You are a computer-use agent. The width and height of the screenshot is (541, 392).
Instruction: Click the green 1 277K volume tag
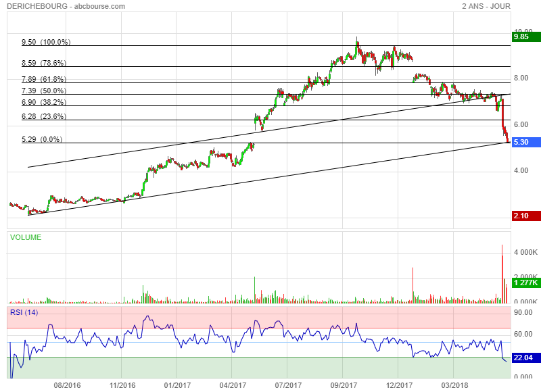pyautogui.click(x=526, y=283)
